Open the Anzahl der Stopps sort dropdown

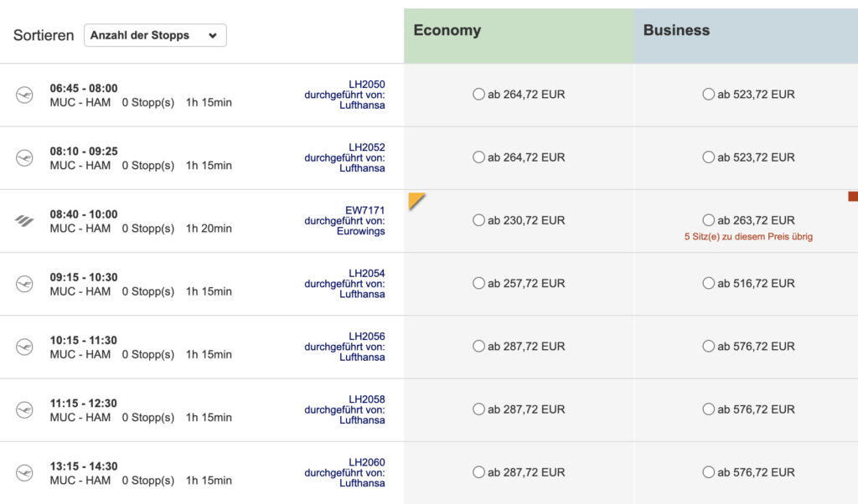point(155,35)
